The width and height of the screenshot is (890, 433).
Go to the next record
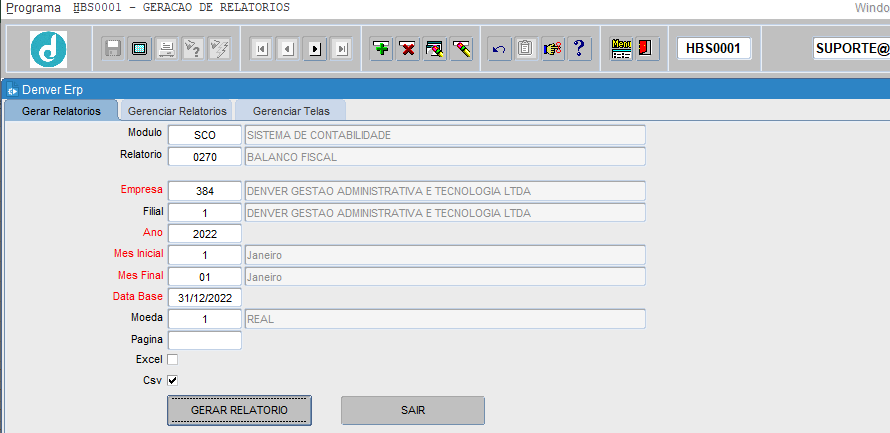point(314,49)
